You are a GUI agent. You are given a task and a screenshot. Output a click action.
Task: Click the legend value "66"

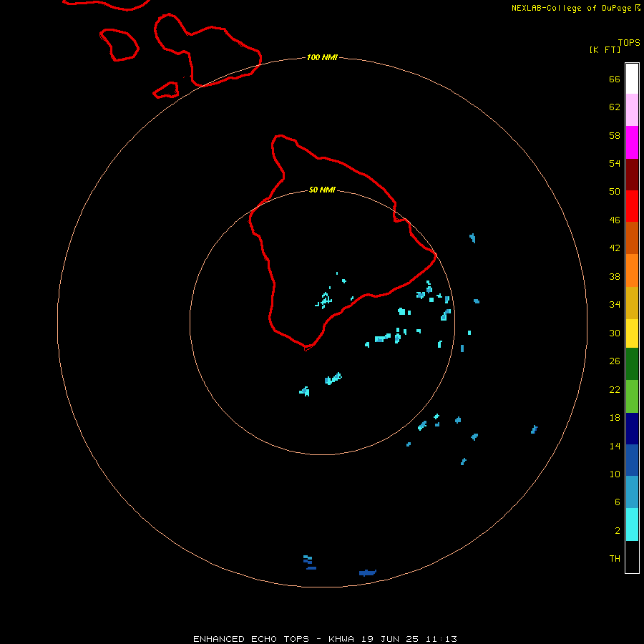click(615, 79)
